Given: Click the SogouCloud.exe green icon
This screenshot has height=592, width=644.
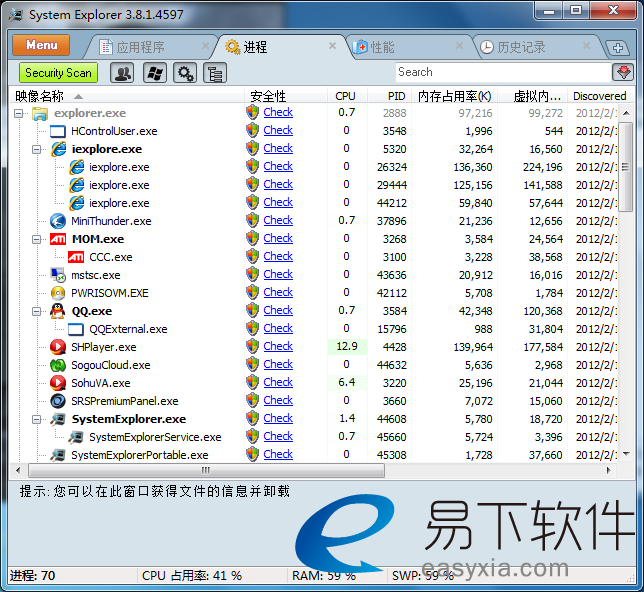Looking at the screenshot, I should (58, 365).
